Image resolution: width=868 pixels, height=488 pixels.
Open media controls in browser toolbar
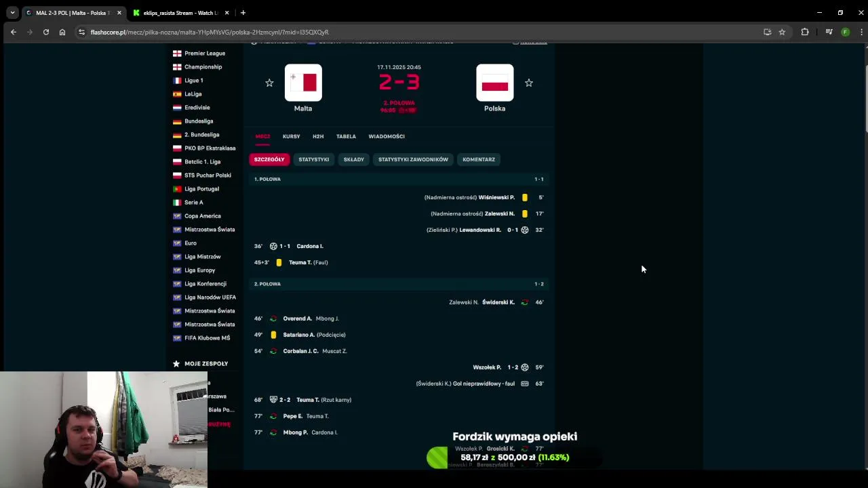[829, 32]
